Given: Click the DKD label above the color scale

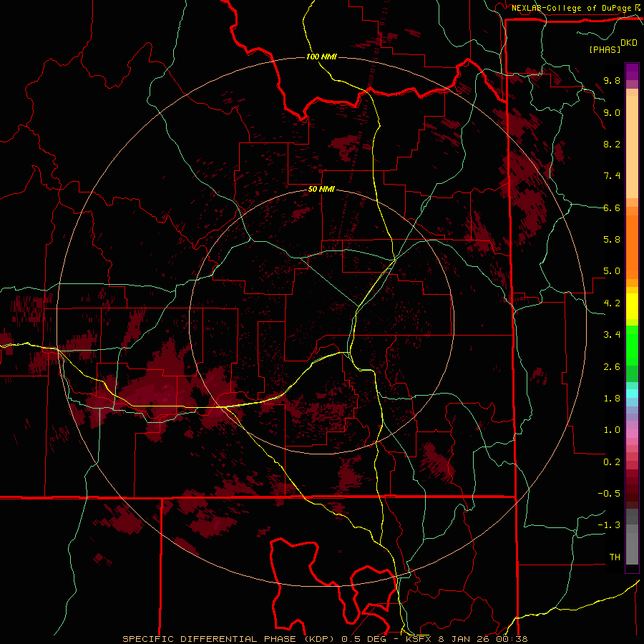Looking at the screenshot, I should point(629,43).
